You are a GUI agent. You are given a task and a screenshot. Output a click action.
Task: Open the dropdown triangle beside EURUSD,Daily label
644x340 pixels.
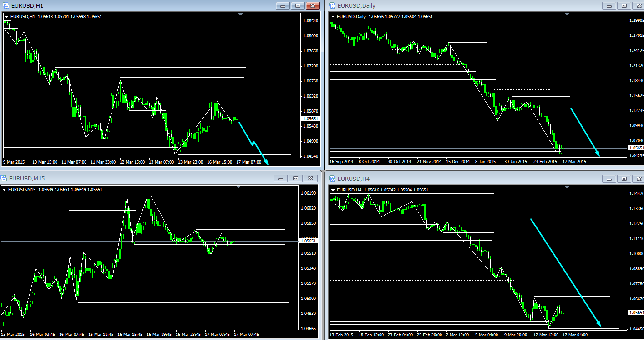pos(334,17)
